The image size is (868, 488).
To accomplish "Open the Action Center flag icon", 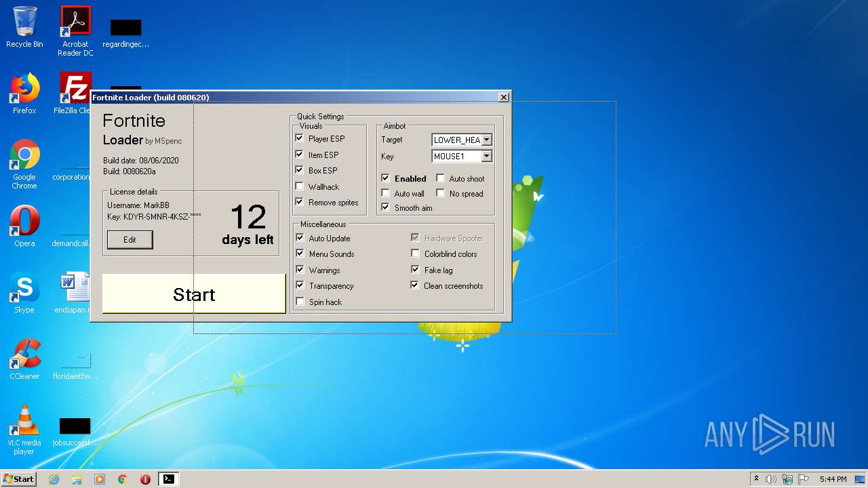I will point(802,479).
